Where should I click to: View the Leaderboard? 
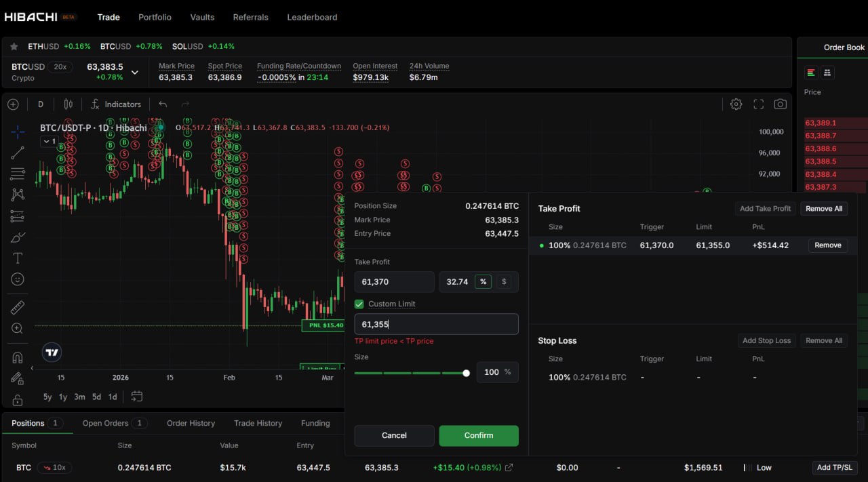click(312, 17)
